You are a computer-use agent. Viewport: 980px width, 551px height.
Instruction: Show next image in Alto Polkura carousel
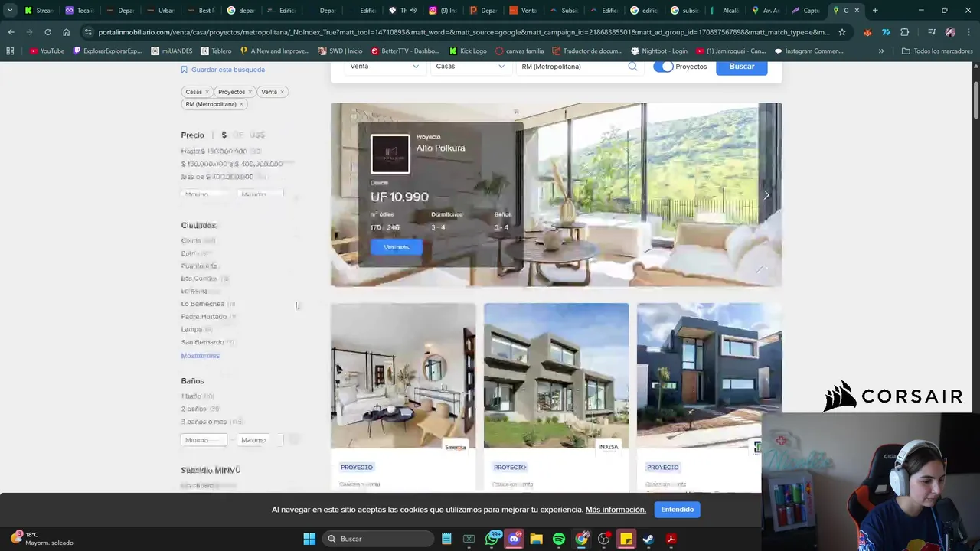point(766,195)
